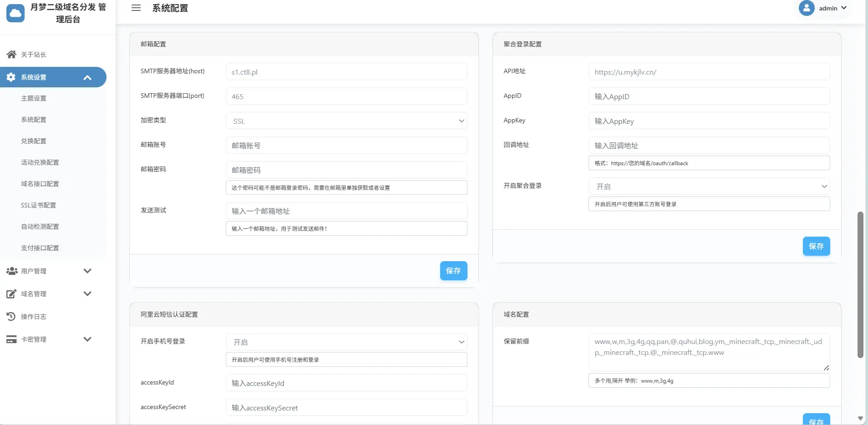Go to 关于站长 page
Screen dimensions: 868x425
click(x=34, y=55)
